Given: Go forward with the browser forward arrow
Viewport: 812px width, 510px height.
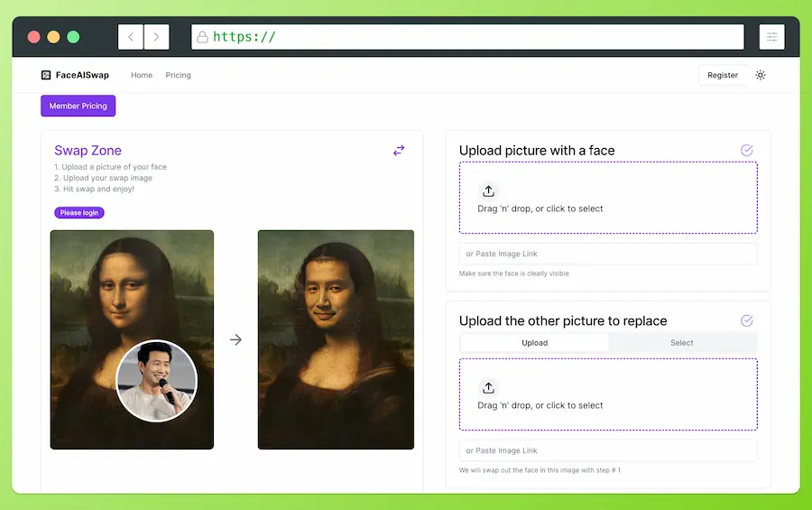Looking at the screenshot, I should click(156, 37).
